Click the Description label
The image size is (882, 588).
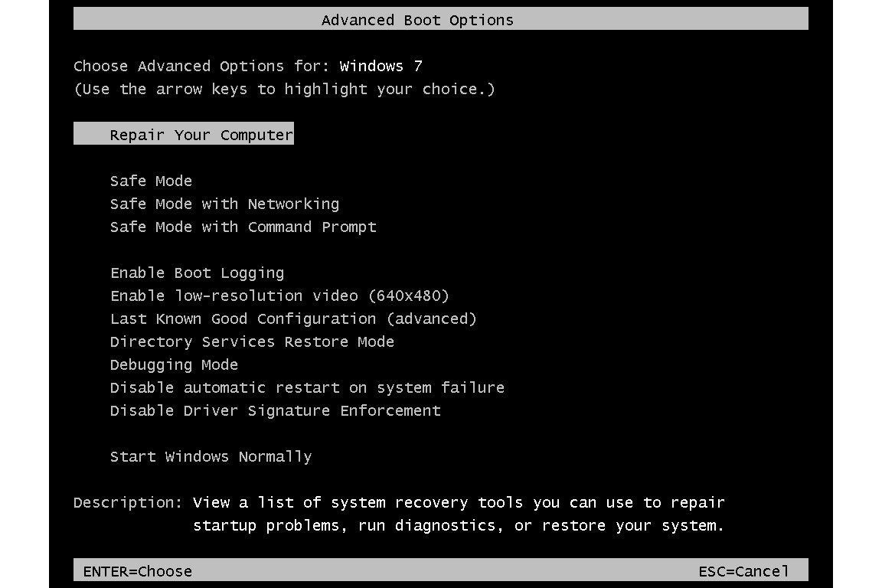click(x=124, y=502)
